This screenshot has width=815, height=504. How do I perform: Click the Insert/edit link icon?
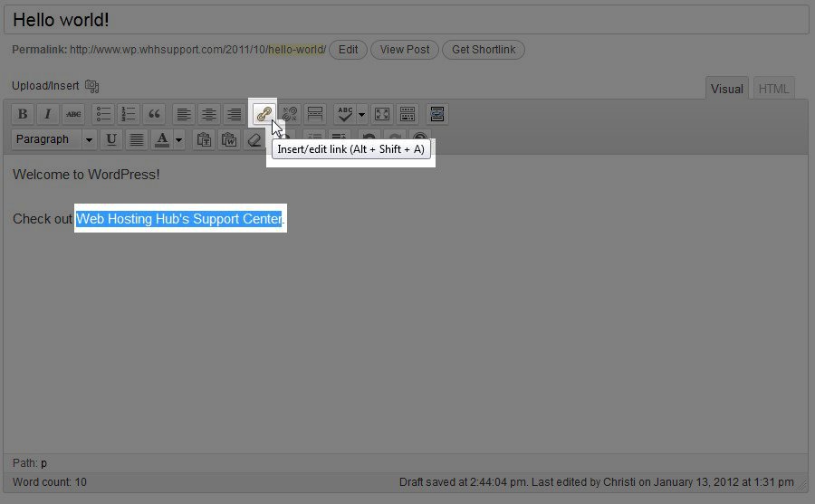coord(264,114)
